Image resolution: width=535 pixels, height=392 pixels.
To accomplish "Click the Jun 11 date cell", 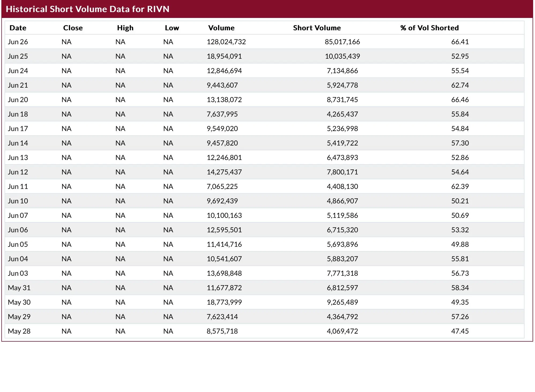I will pyautogui.click(x=18, y=186).
